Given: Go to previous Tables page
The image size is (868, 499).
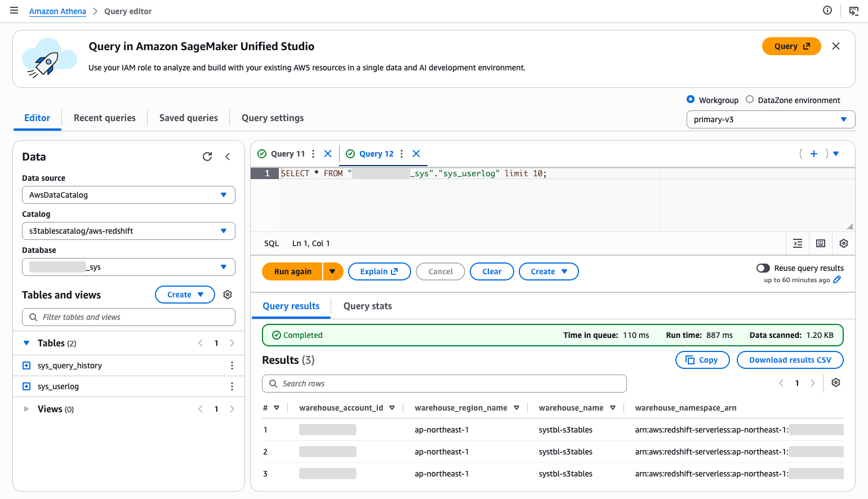Looking at the screenshot, I should coord(201,343).
